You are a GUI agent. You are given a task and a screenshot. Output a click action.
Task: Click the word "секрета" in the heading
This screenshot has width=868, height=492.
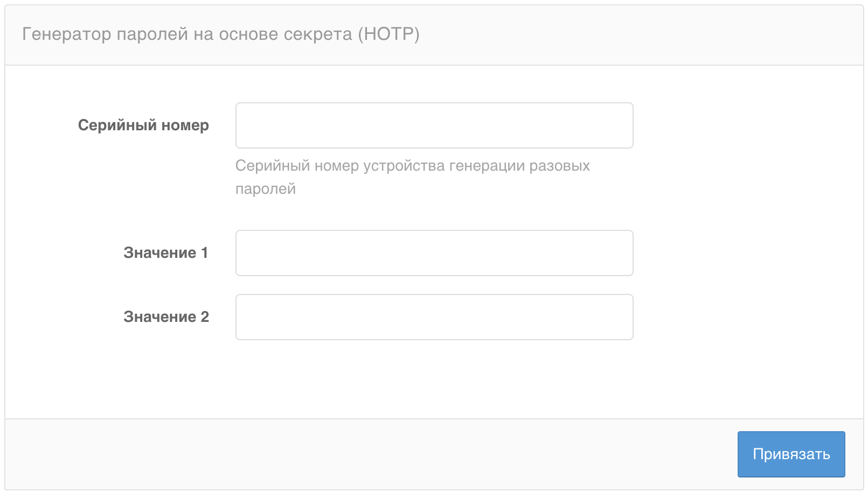click(318, 34)
